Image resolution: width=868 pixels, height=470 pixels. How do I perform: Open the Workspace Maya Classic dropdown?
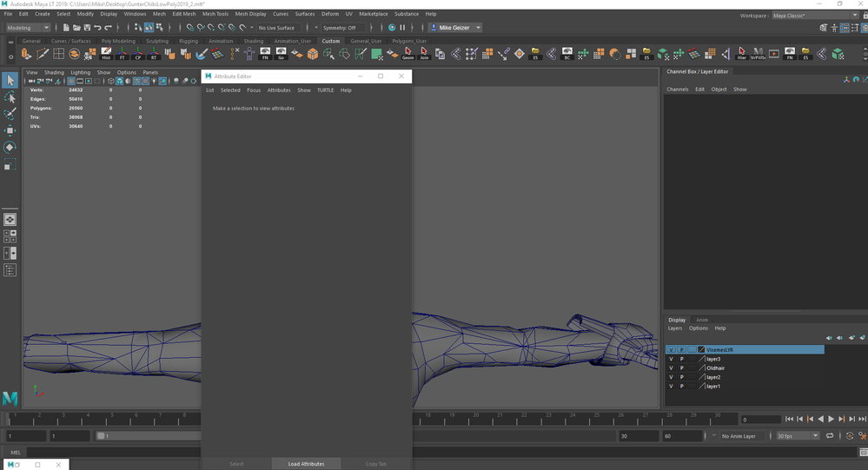point(815,16)
